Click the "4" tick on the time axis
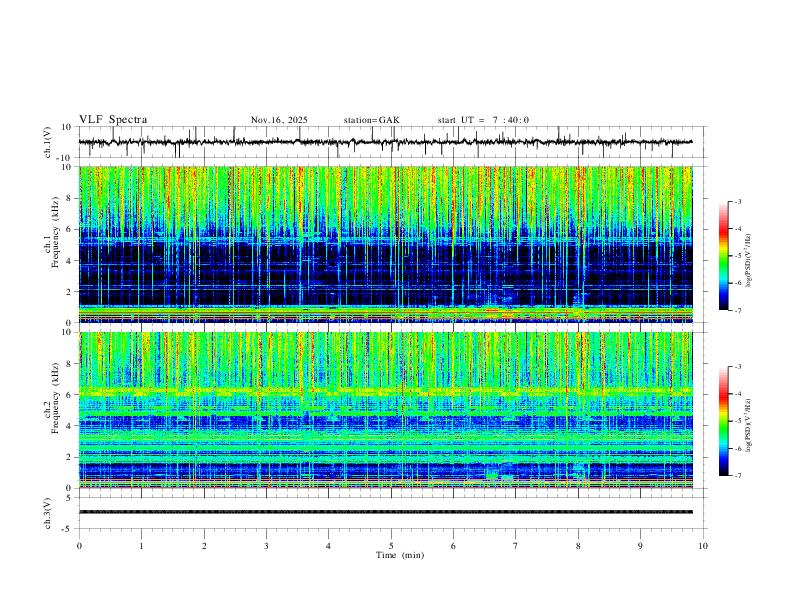Screen dimensions: 792x612 click(x=328, y=546)
